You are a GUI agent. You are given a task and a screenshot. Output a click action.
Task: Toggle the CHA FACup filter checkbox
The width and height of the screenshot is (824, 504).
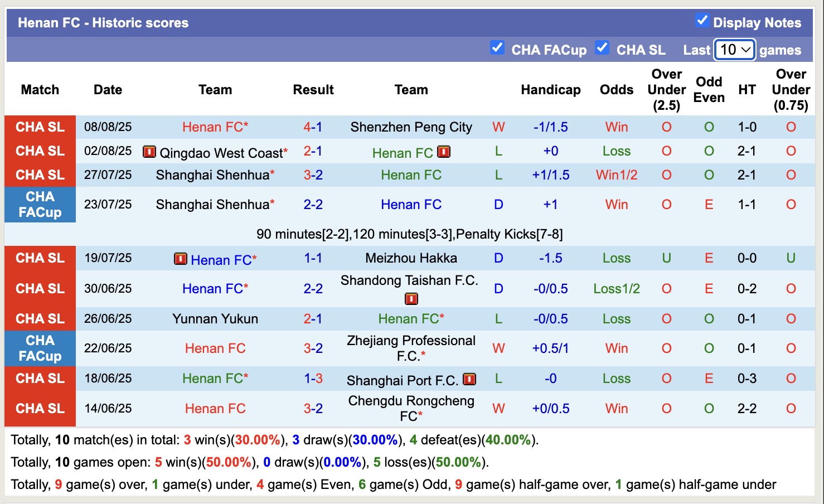coord(497,48)
